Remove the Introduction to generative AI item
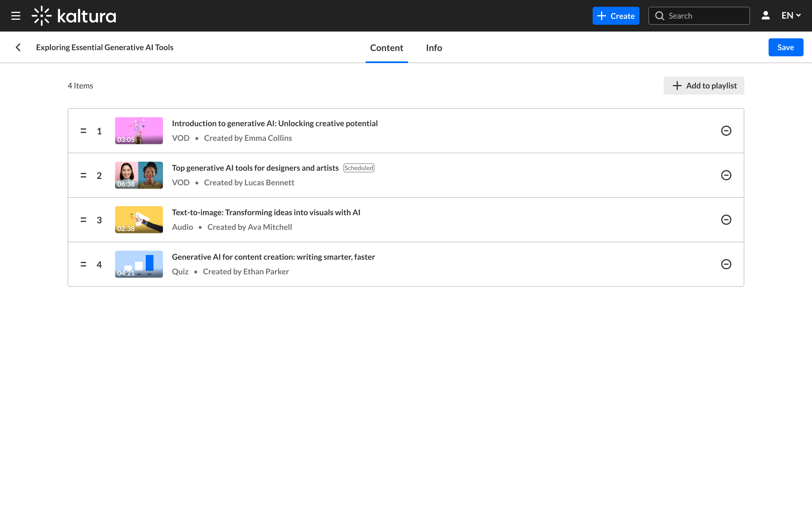Screen dimensions: 812x507 [726, 131]
